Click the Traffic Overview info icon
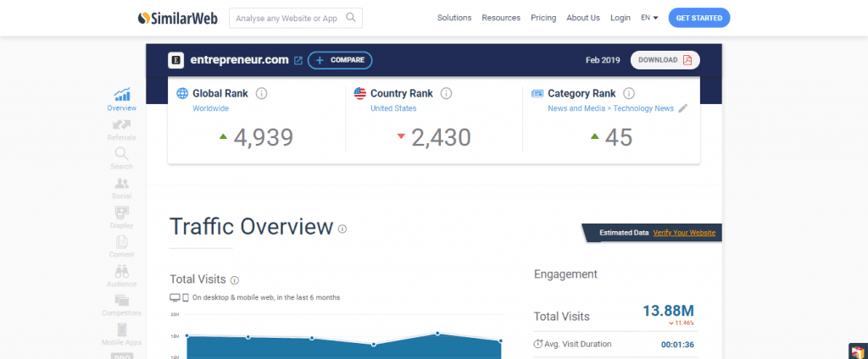 point(342,229)
